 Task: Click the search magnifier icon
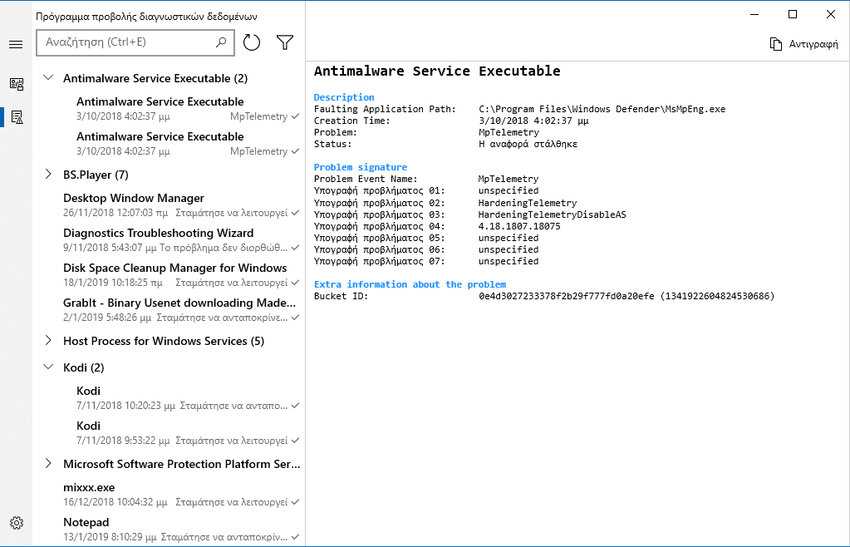[221, 42]
